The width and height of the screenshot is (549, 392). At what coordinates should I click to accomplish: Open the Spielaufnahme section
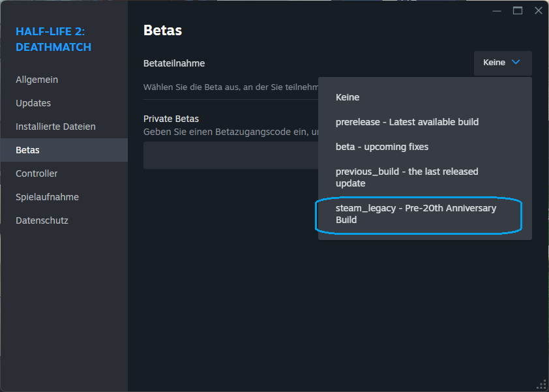click(46, 196)
